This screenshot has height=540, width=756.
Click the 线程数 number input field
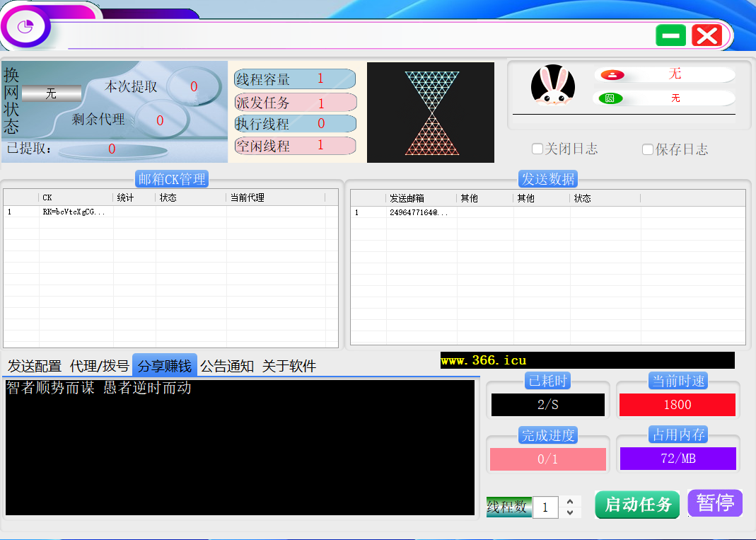tap(545, 507)
